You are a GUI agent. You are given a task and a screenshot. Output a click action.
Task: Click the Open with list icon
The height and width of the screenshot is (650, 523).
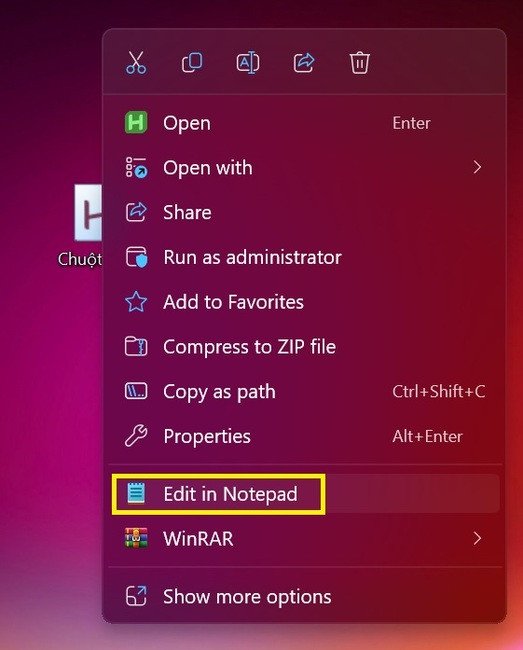136,167
